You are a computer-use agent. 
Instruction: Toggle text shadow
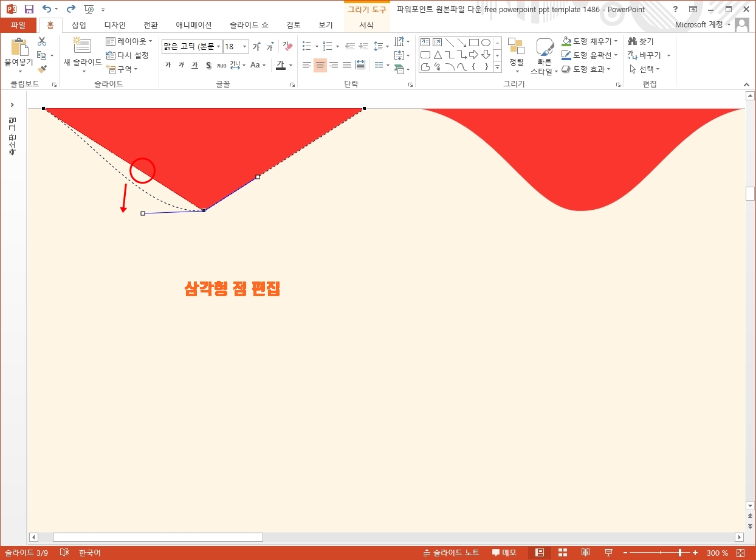pyautogui.click(x=208, y=65)
